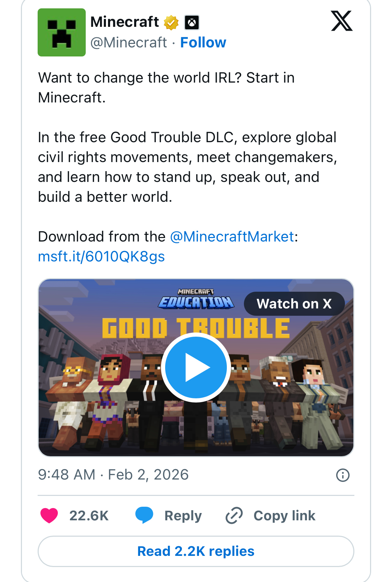392x582 pixels.
Task: Open the Minecraft creeper profile avatar
Action: (x=62, y=32)
